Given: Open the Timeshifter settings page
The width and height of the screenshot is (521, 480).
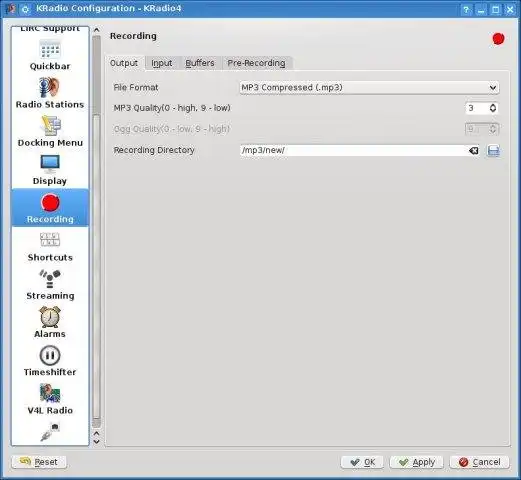Looking at the screenshot, I should [50, 361].
